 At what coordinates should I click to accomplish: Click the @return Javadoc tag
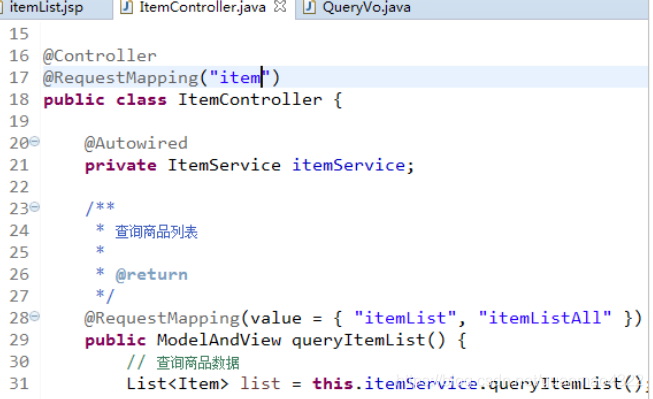(x=152, y=275)
